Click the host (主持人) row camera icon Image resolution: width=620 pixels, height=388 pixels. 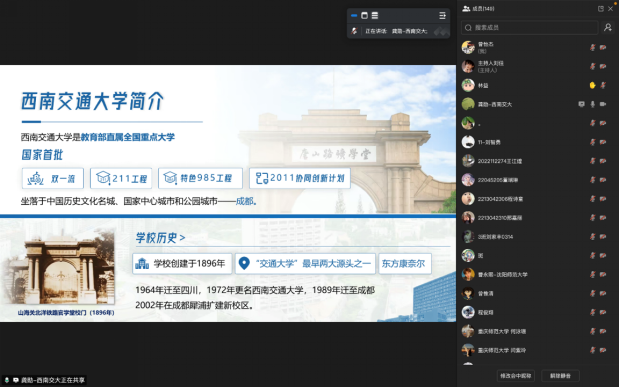[603, 66]
